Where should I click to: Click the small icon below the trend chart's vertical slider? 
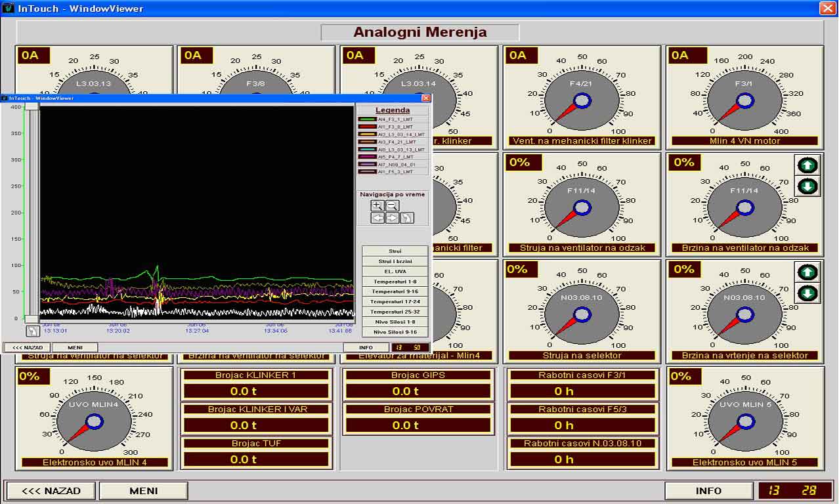pyautogui.click(x=32, y=331)
